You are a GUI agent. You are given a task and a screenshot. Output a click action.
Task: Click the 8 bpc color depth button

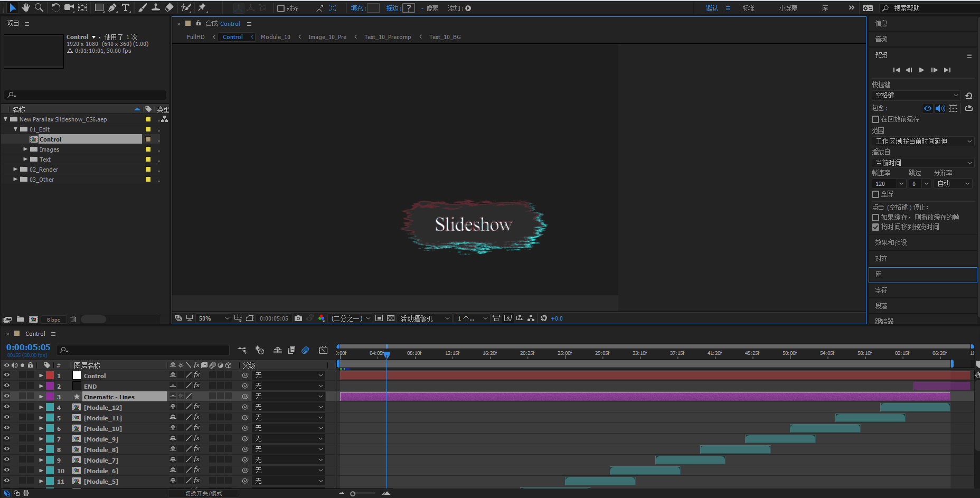[x=53, y=320]
